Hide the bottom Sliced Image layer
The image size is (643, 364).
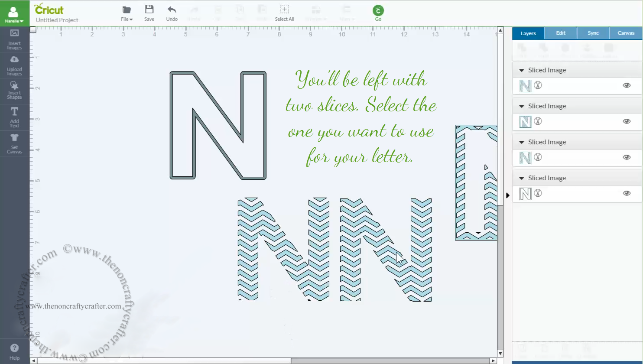click(627, 193)
